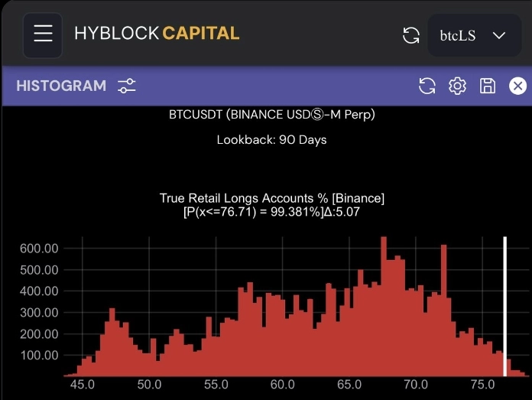The width and height of the screenshot is (532, 400).
Task: Save the histogram with floppy disk icon
Action: [x=488, y=86]
